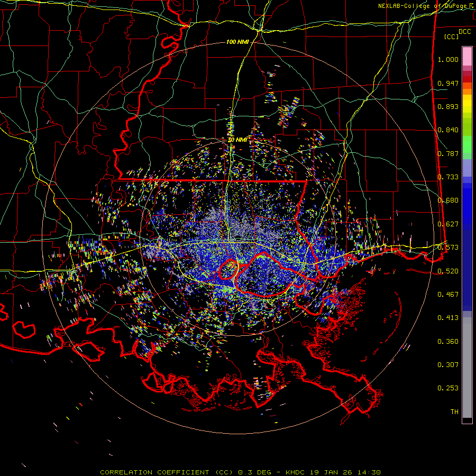
Task: Click the TH threshold label on color scale
Action: [454, 412]
